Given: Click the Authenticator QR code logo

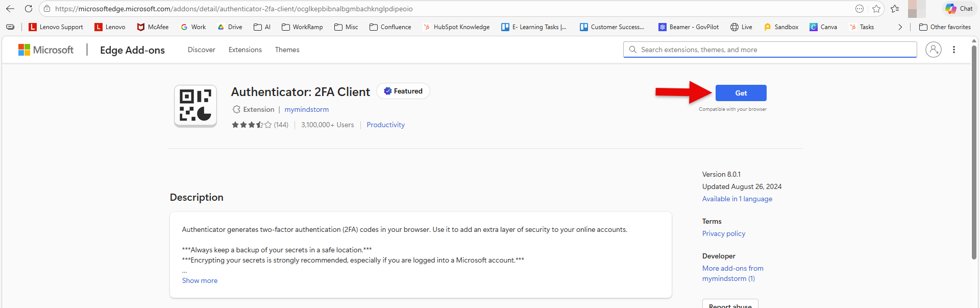Looking at the screenshot, I should pos(195,106).
